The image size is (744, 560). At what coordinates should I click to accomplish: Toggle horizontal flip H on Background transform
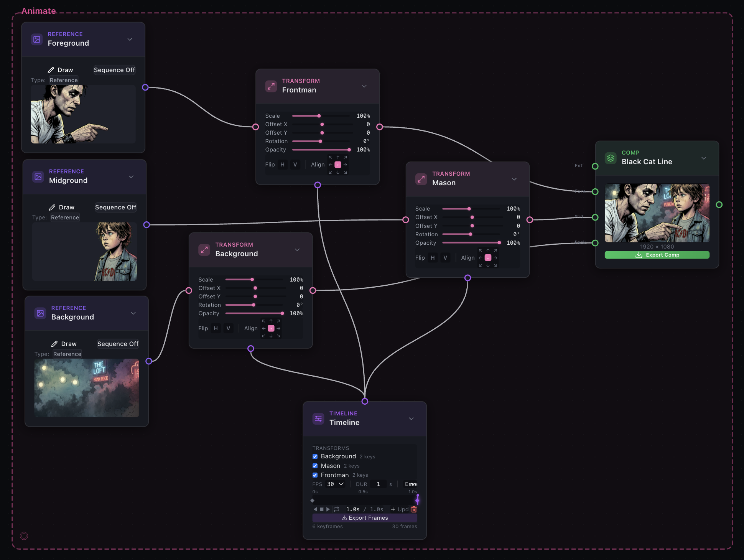[x=216, y=328]
